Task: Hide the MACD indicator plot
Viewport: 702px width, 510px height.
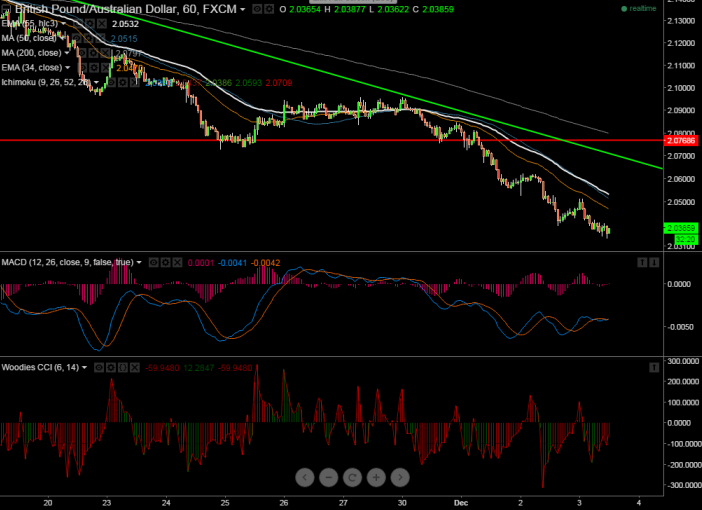Action: pos(153,262)
